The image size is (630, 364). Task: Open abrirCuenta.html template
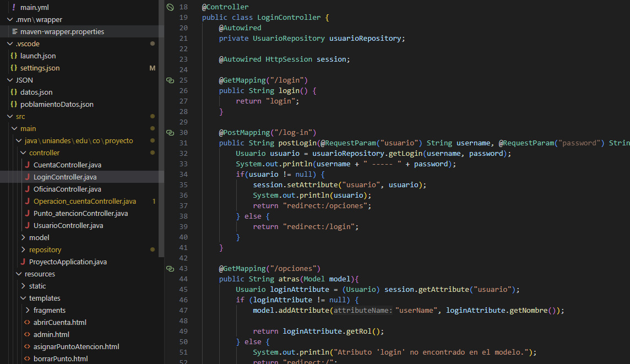pos(60,322)
